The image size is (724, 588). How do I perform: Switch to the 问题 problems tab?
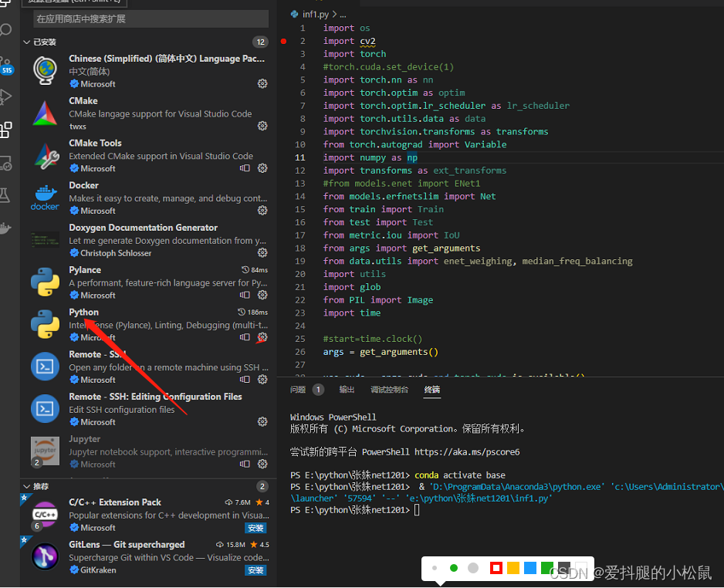pos(298,390)
